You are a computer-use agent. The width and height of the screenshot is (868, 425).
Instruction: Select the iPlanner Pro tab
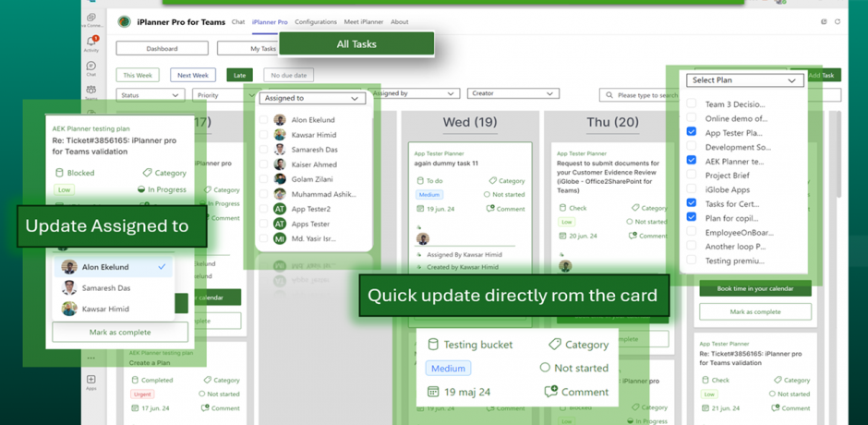tap(270, 22)
